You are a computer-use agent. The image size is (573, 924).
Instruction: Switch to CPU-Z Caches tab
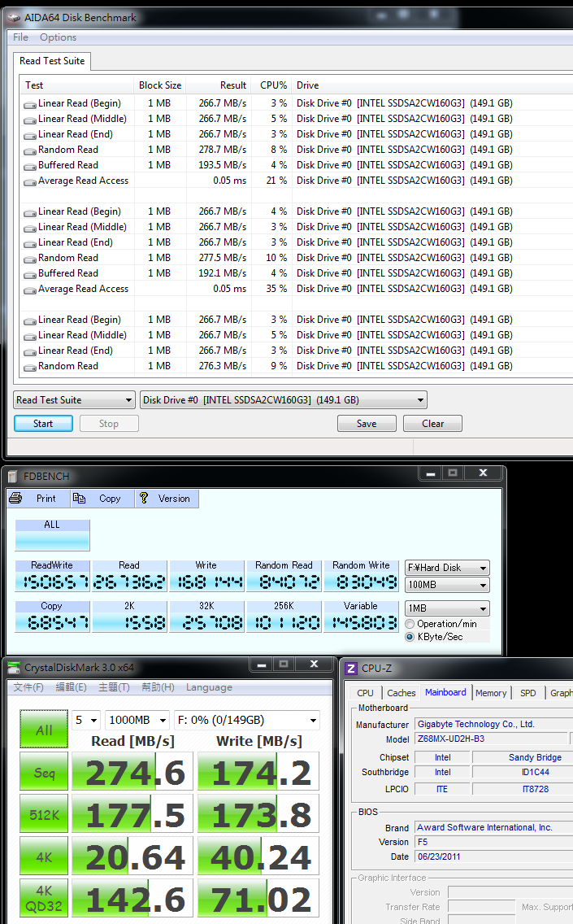point(401,693)
